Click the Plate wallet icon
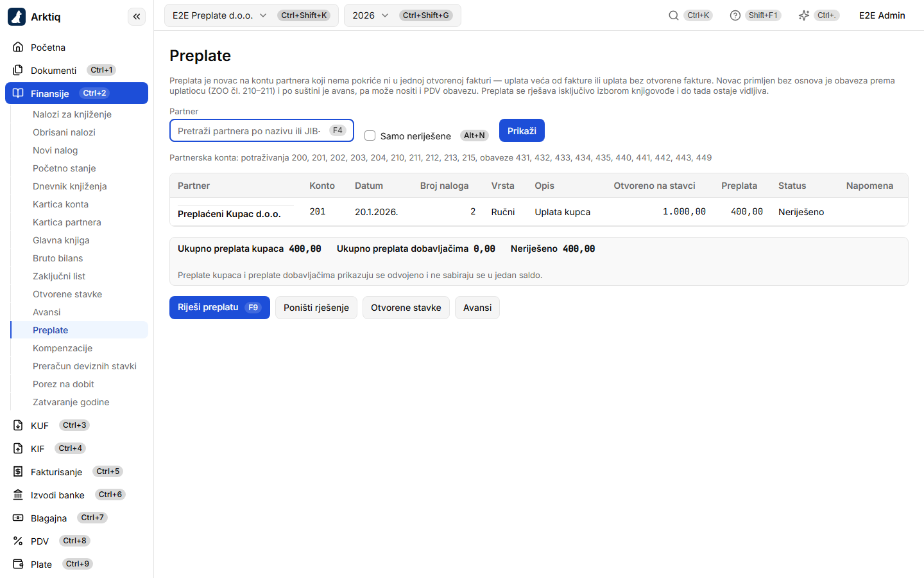Viewport: 924px width, 578px height. [x=18, y=564]
